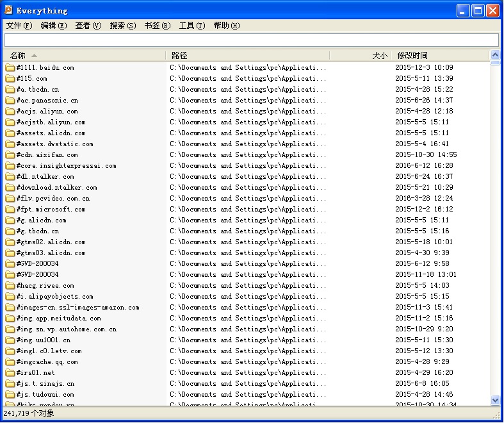The width and height of the screenshot is (504, 423).
Task: Sort by the 修改时间 column header
Action: (441, 55)
